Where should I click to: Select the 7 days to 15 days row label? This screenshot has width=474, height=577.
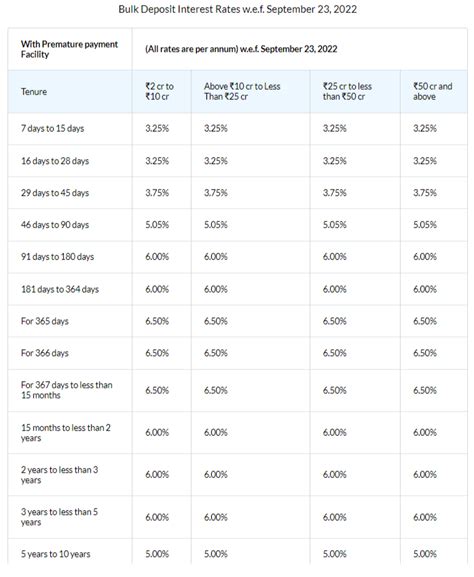53,129
